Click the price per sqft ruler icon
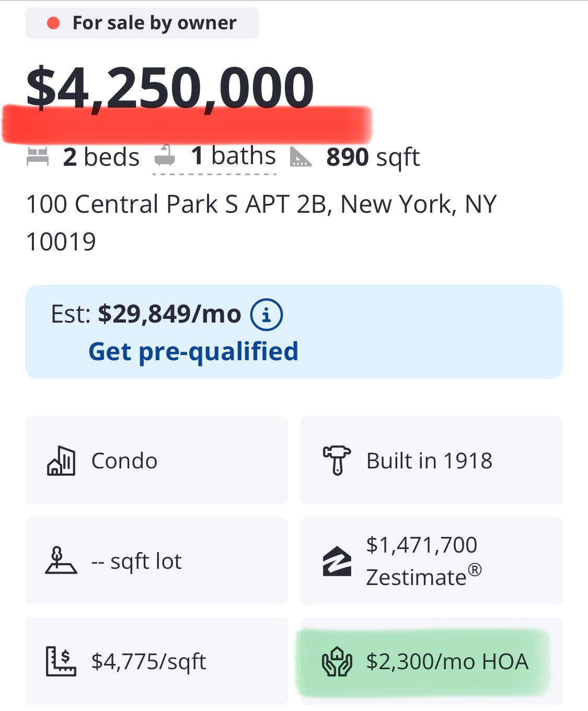588x711 pixels. pyautogui.click(x=61, y=661)
